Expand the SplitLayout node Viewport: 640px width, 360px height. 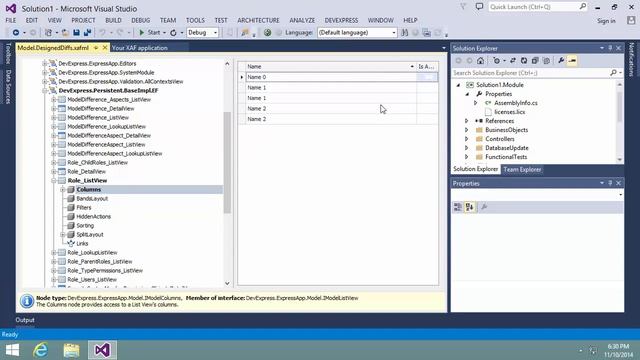[x=62, y=234]
